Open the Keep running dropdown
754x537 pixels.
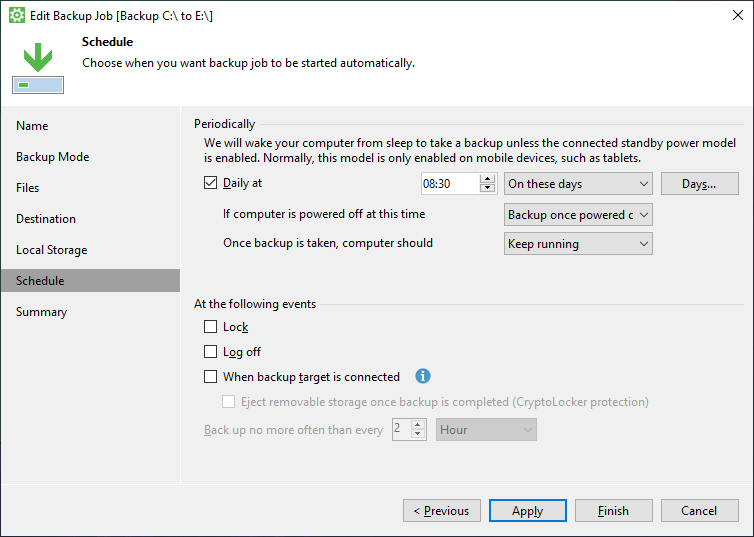point(578,244)
